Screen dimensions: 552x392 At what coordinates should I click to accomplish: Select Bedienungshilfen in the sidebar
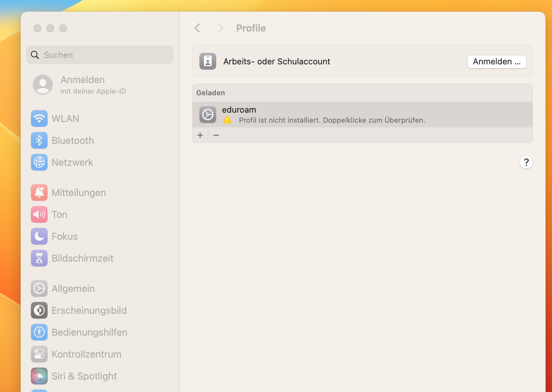coord(89,332)
